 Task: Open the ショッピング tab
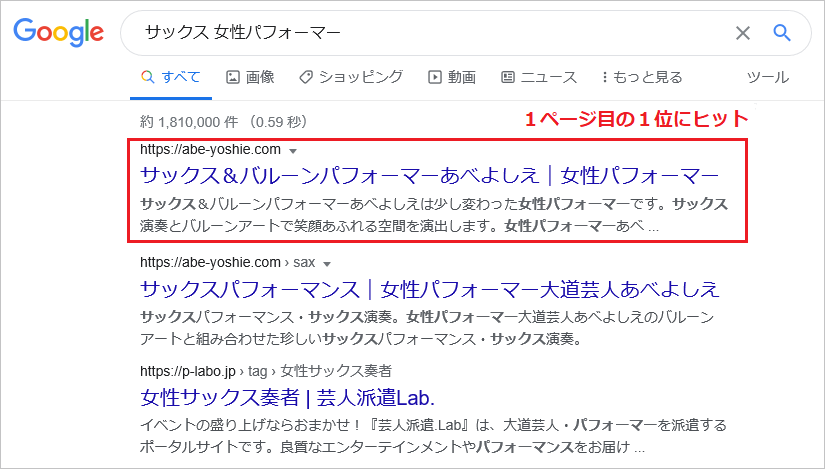pos(351,77)
